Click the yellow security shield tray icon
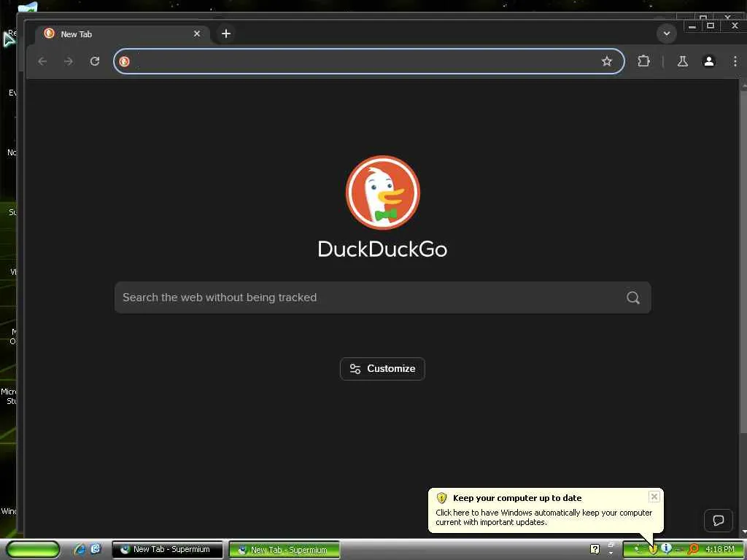Viewport: 747px width, 560px height. 653,549
